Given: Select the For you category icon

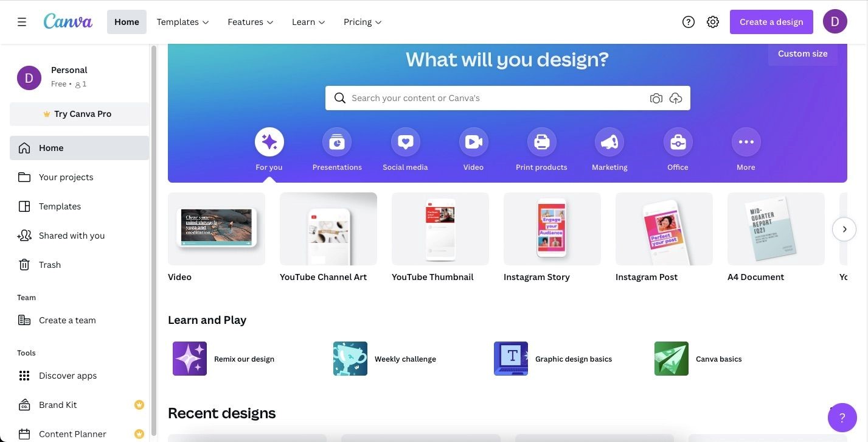Looking at the screenshot, I should click(x=269, y=142).
